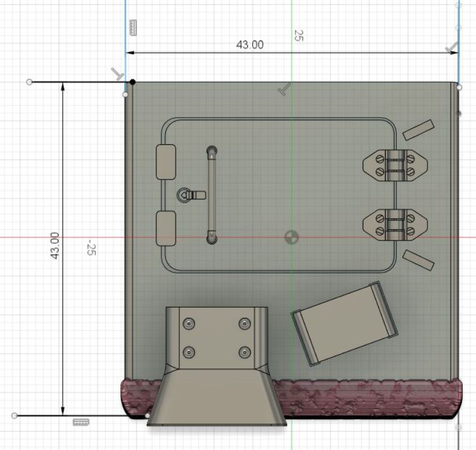
Task: Select perpendicular constraint icon at top-left corner
Action: pyautogui.click(x=117, y=74)
